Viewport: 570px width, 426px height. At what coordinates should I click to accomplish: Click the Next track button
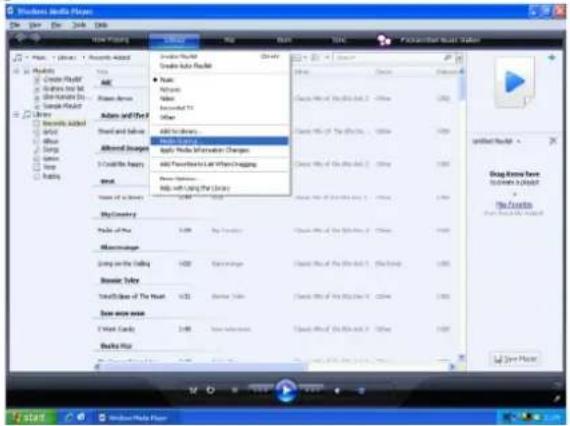click(312, 389)
